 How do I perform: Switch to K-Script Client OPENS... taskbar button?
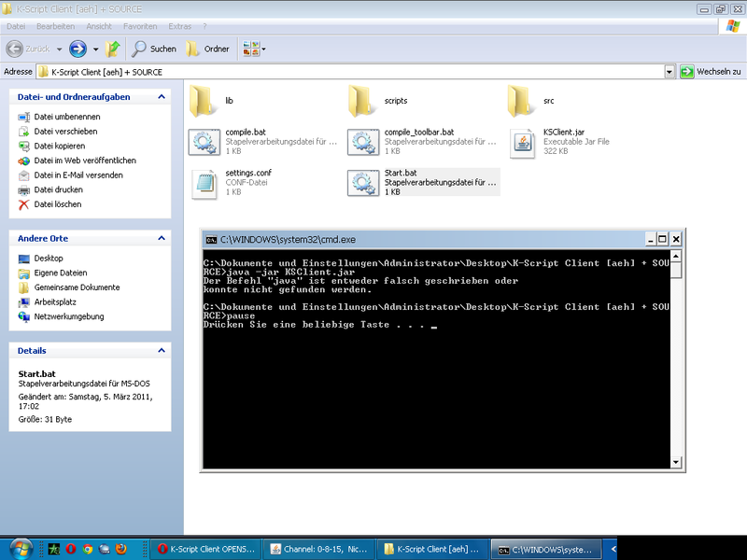tap(206, 549)
